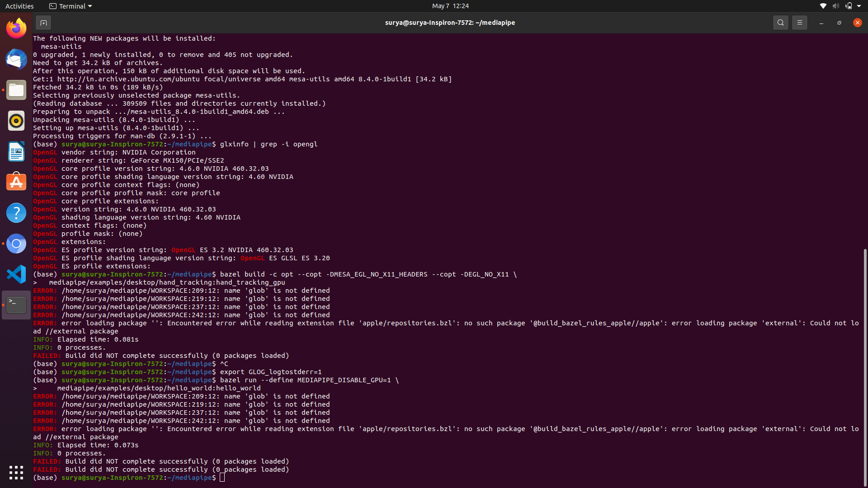Open the Terminal app menu in top bar
This screenshot has height=488, width=868.
pyautogui.click(x=70, y=6)
